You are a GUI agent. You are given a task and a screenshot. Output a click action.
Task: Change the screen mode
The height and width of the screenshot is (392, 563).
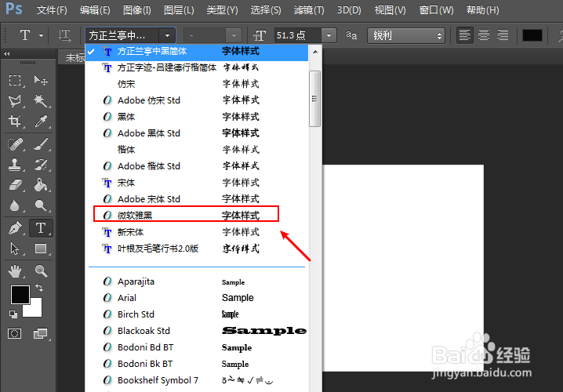click(x=41, y=333)
